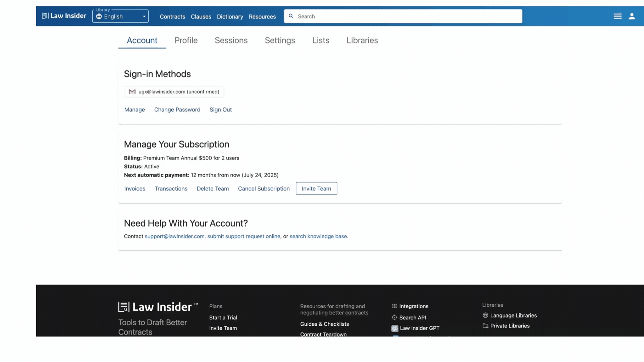Click Start a Trial in footer

tap(223, 318)
